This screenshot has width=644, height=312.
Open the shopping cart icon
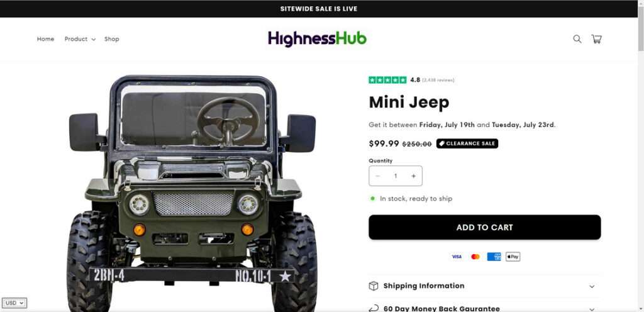pyautogui.click(x=596, y=39)
